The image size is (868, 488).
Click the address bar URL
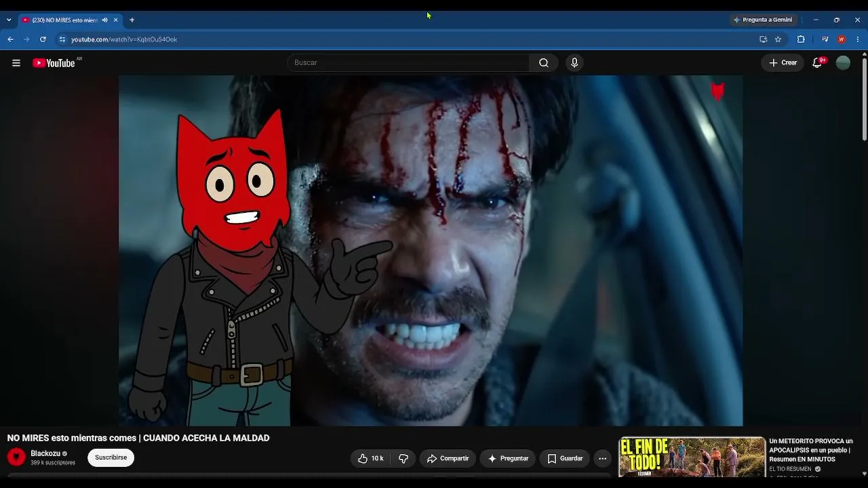tap(124, 39)
